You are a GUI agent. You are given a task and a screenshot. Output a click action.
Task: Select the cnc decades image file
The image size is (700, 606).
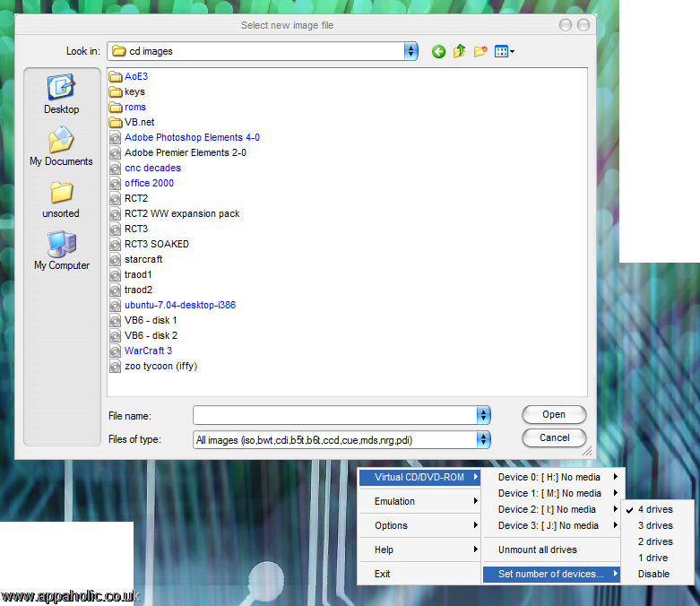145,168
